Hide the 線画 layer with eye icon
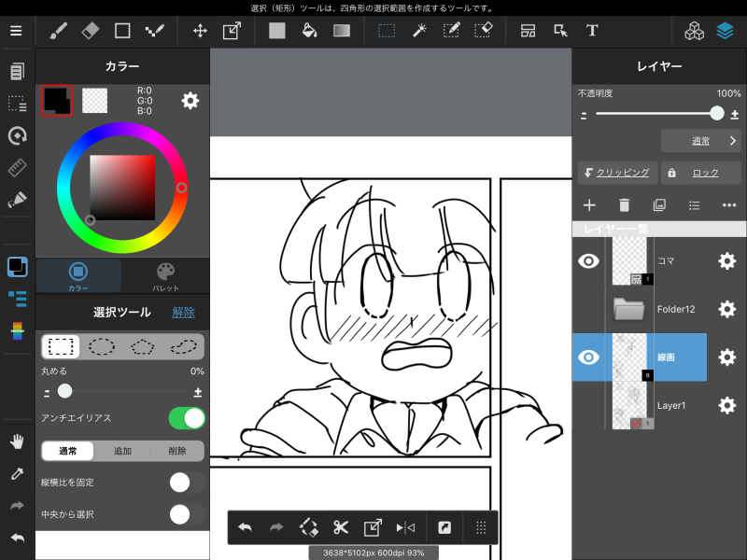Screen dimensions: 747x560 point(588,357)
